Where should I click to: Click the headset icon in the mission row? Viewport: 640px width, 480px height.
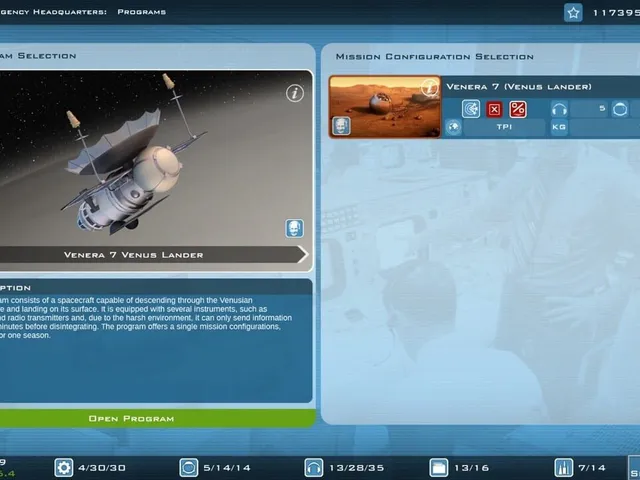[559, 109]
